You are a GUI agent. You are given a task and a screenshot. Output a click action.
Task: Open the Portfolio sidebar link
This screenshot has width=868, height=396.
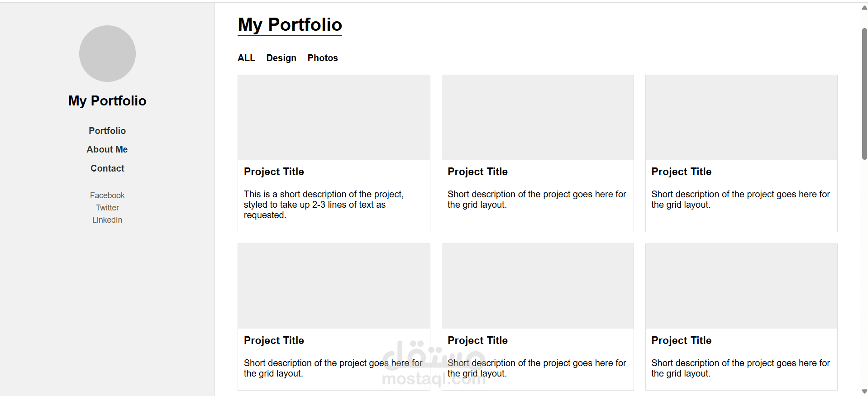(x=107, y=131)
